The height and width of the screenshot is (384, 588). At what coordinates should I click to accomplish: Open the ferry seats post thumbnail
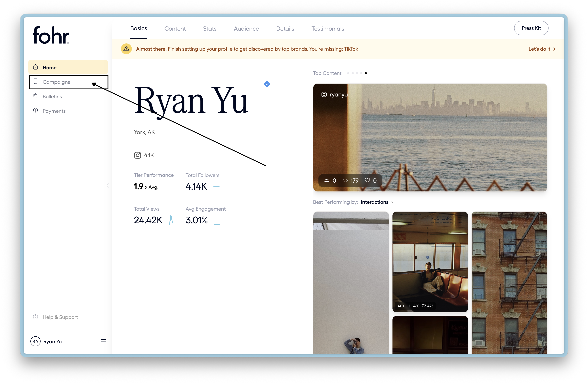pos(430,262)
